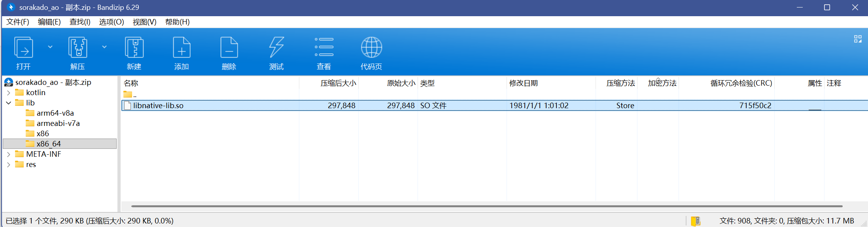The image size is (868, 227).
Task: Open the dropdown arrow next to Extract (解压)
Action: (x=104, y=47)
